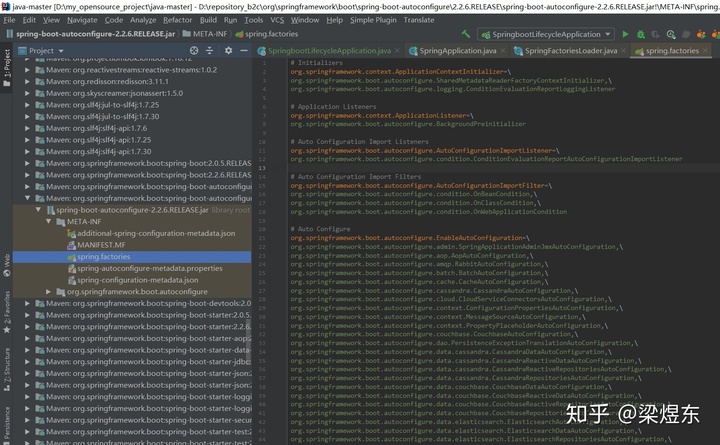This screenshot has width=720, height=445.
Task: Click the ApplicationContextInitializer key on line 2
Action: pos(397,72)
